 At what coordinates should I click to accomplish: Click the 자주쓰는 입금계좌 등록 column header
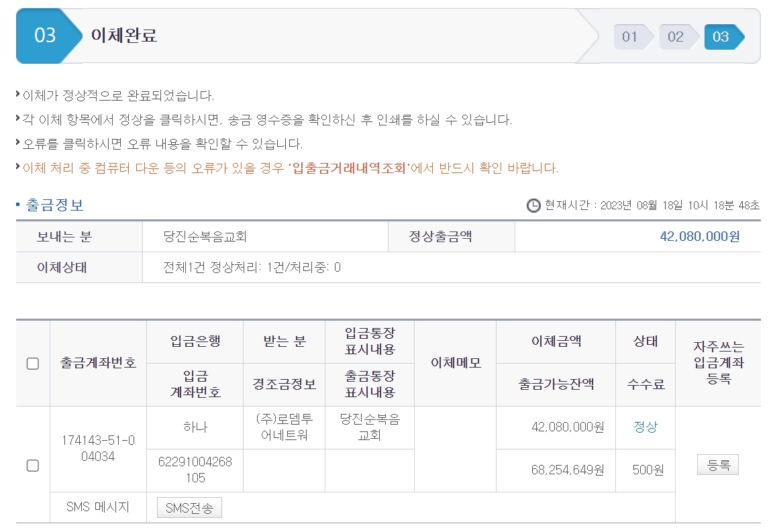[718, 363]
